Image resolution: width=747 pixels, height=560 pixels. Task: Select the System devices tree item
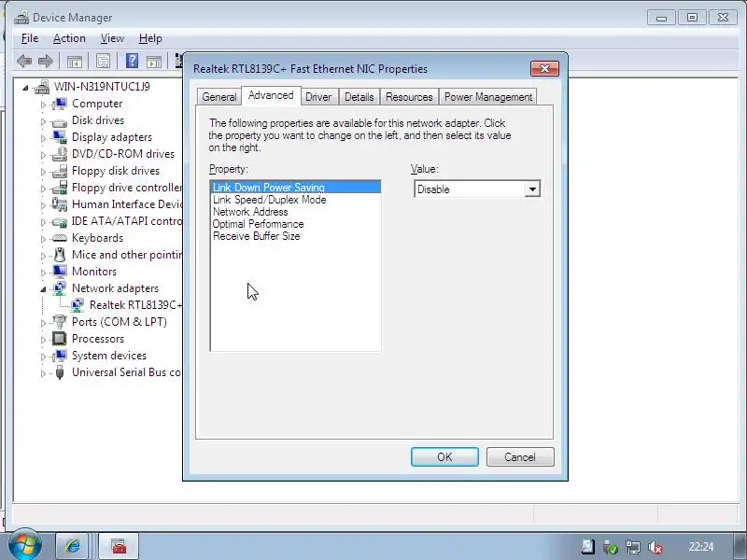tap(109, 356)
